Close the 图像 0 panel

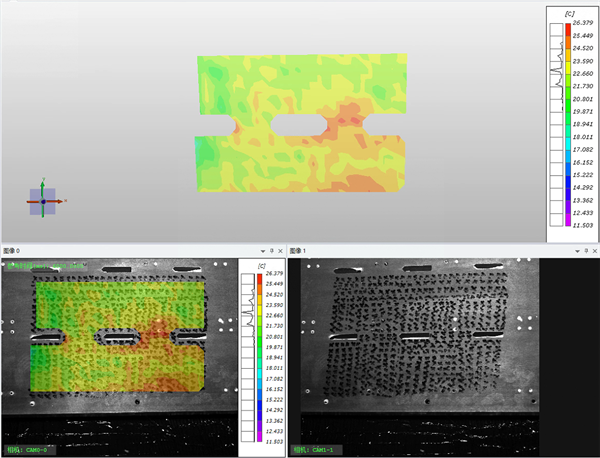coord(281,250)
